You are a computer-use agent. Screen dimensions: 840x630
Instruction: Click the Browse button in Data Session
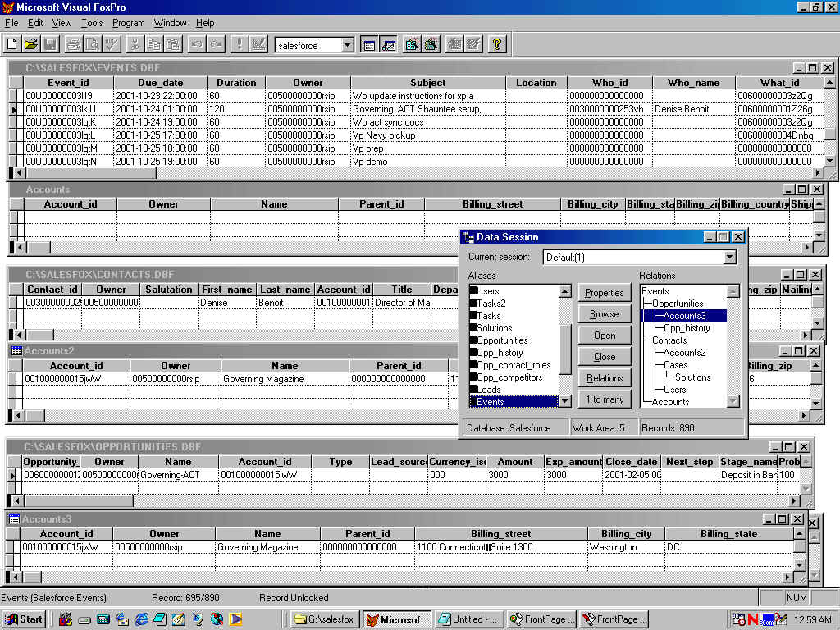click(605, 314)
